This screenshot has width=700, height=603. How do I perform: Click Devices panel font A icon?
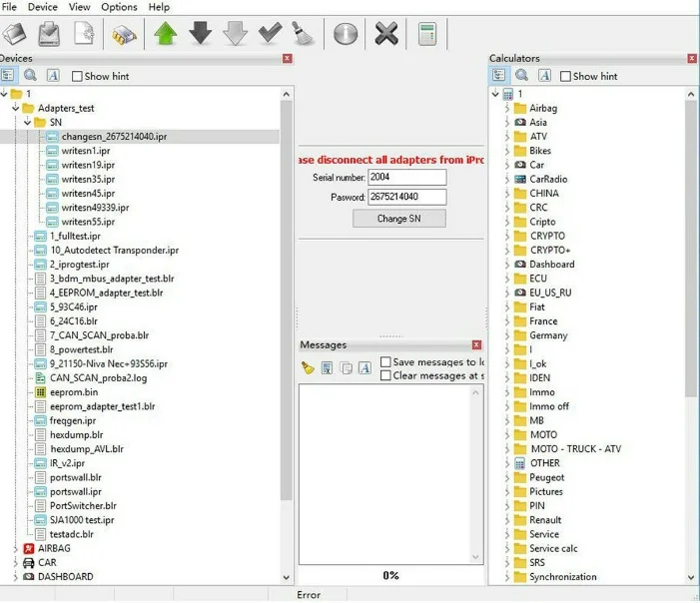click(53, 76)
